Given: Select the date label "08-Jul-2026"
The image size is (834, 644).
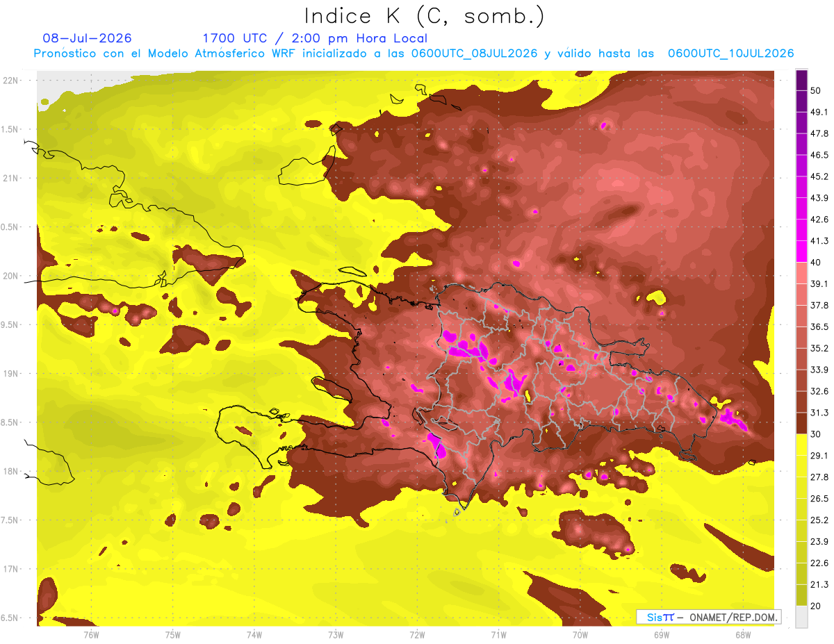Looking at the screenshot, I should [87, 38].
